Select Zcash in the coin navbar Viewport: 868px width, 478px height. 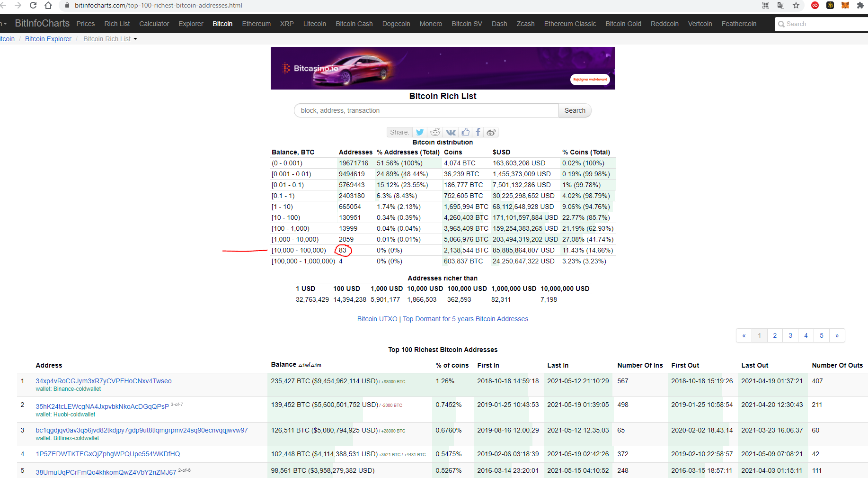point(525,24)
